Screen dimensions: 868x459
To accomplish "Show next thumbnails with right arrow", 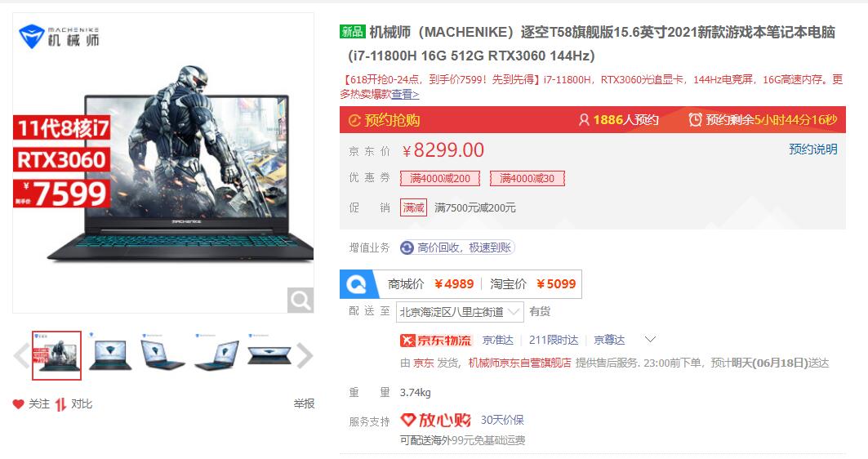I will coord(305,355).
